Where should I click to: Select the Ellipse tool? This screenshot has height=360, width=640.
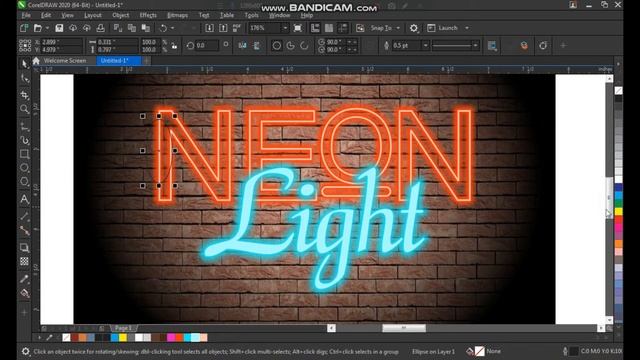point(24,167)
